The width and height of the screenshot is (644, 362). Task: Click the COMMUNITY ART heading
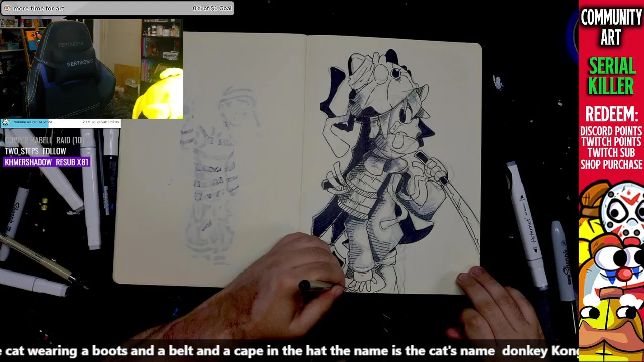(x=611, y=28)
